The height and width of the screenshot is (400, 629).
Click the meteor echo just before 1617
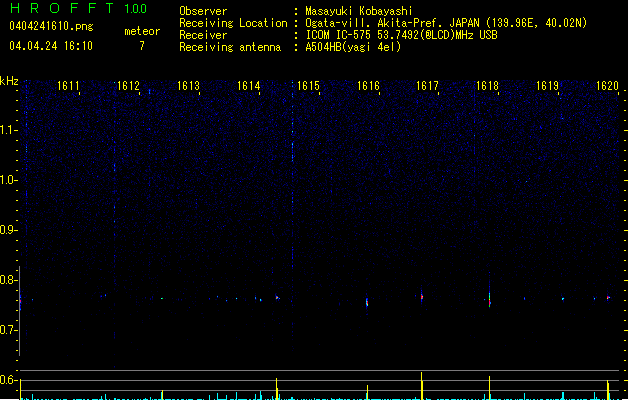(x=422, y=297)
